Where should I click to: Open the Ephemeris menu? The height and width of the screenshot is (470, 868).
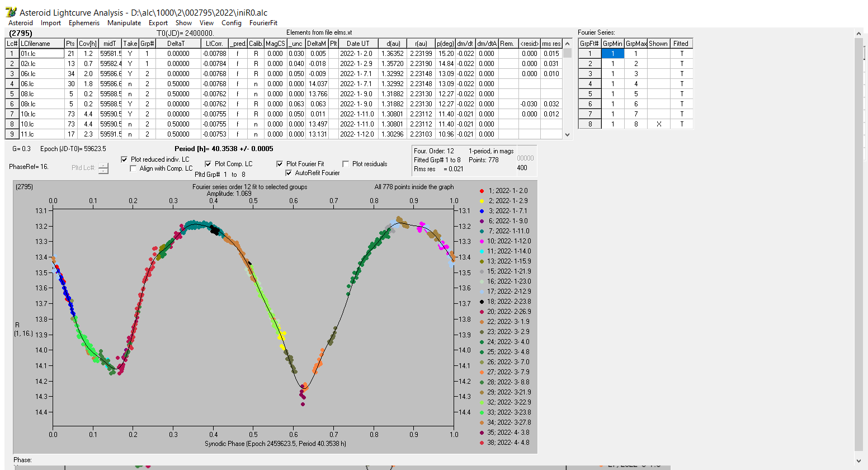[84, 23]
